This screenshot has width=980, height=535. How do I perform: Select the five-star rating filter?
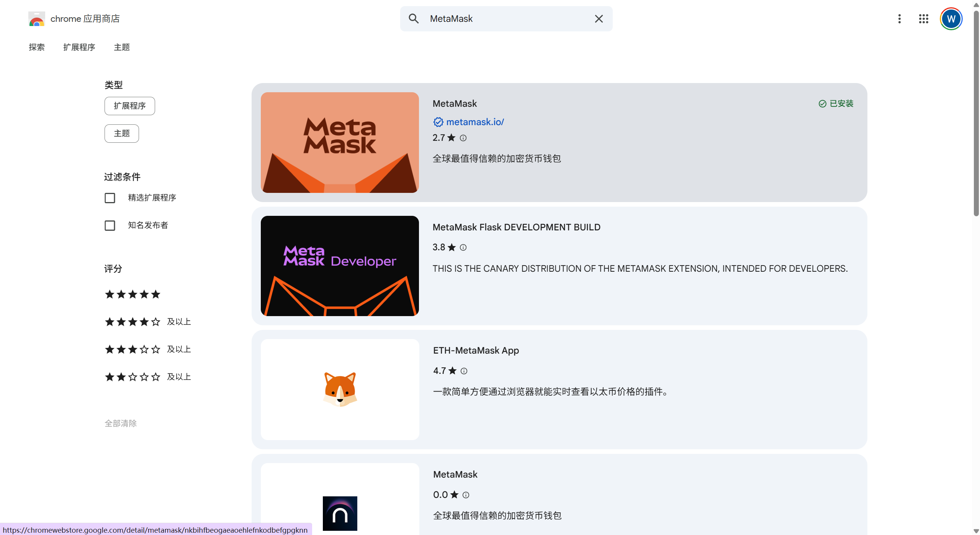133,294
